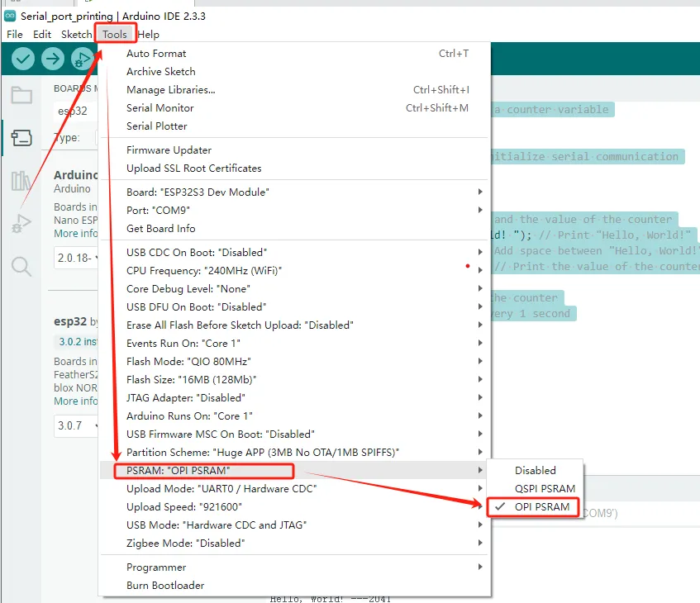Close the Tools menu via its label
Image resolution: width=700 pixels, height=603 pixels.
pyautogui.click(x=115, y=35)
